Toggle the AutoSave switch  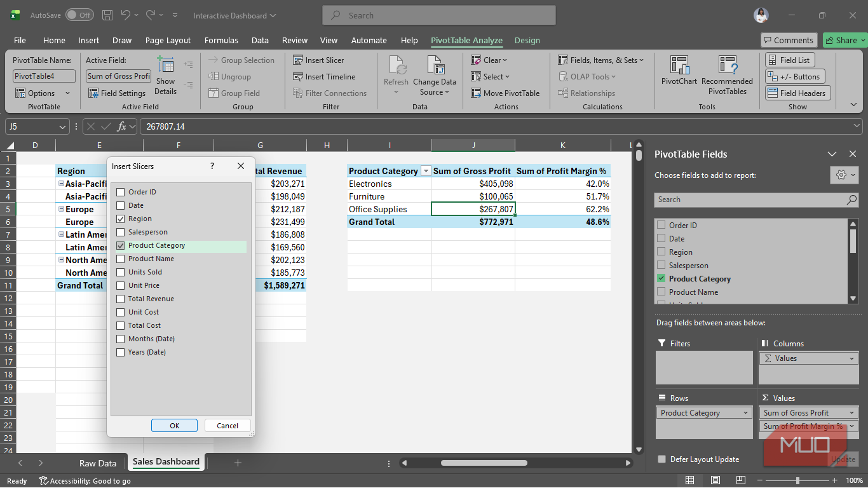point(79,15)
